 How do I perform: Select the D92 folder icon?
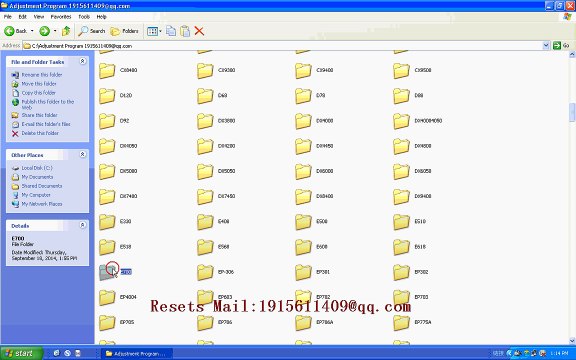tap(107, 121)
